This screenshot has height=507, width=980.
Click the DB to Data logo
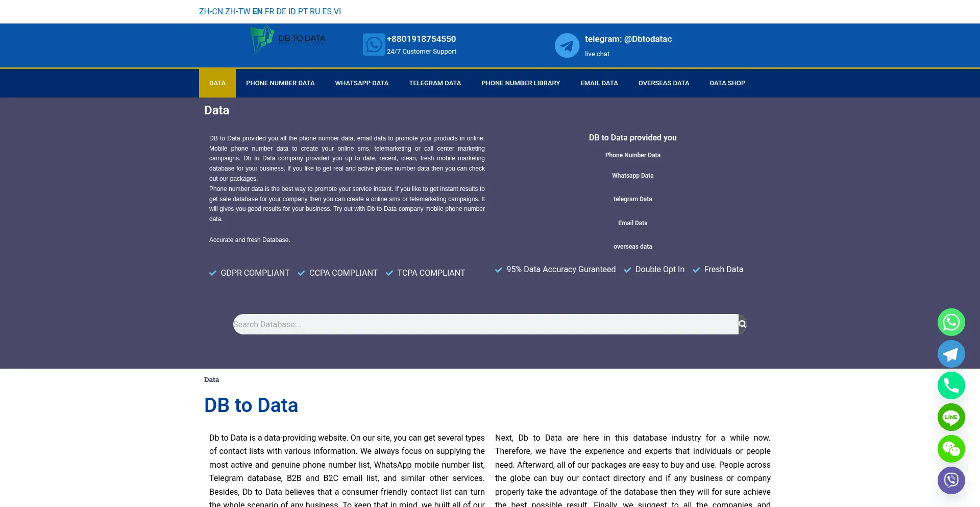[288, 40]
